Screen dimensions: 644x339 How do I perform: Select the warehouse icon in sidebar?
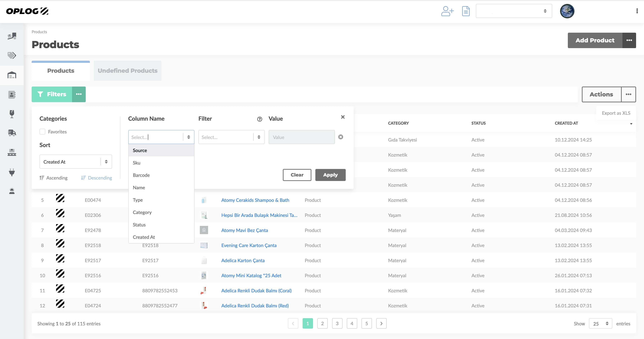[12, 75]
